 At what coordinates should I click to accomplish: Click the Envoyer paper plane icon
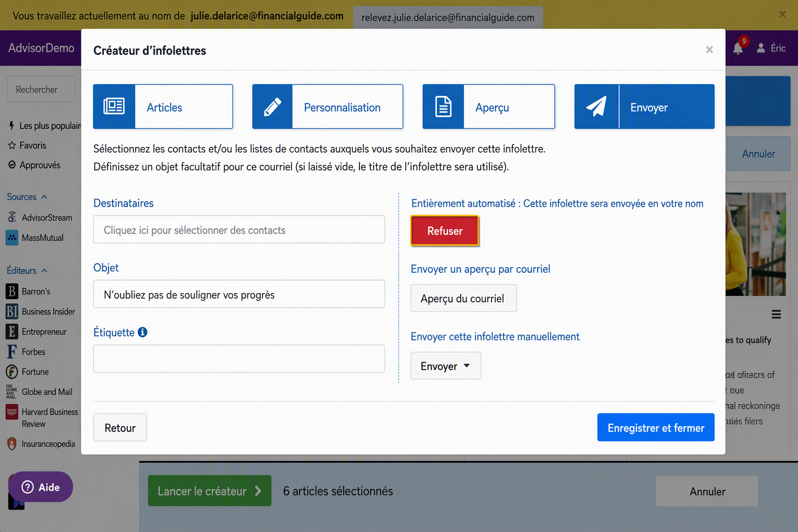pos(596,107)
